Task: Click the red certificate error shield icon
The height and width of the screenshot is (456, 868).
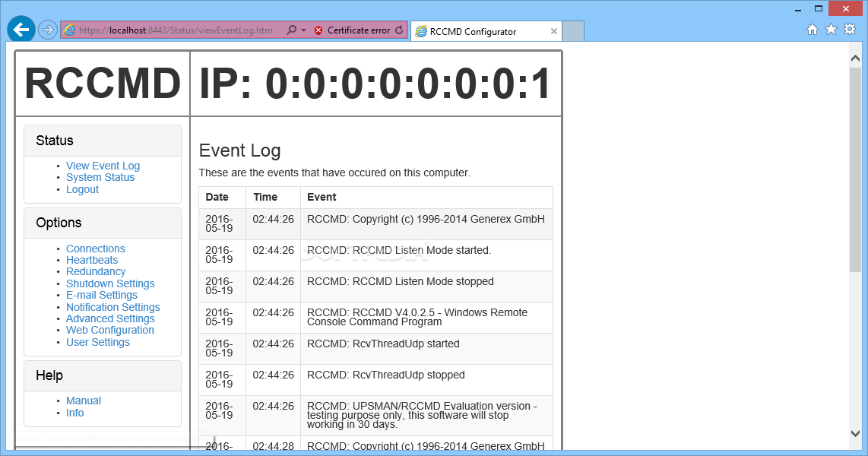Action: 318,30
